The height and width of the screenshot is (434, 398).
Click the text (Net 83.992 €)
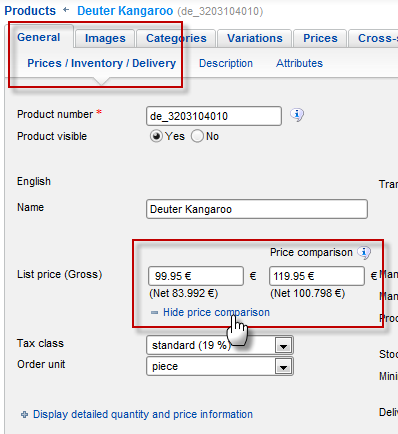click(184, 294)
